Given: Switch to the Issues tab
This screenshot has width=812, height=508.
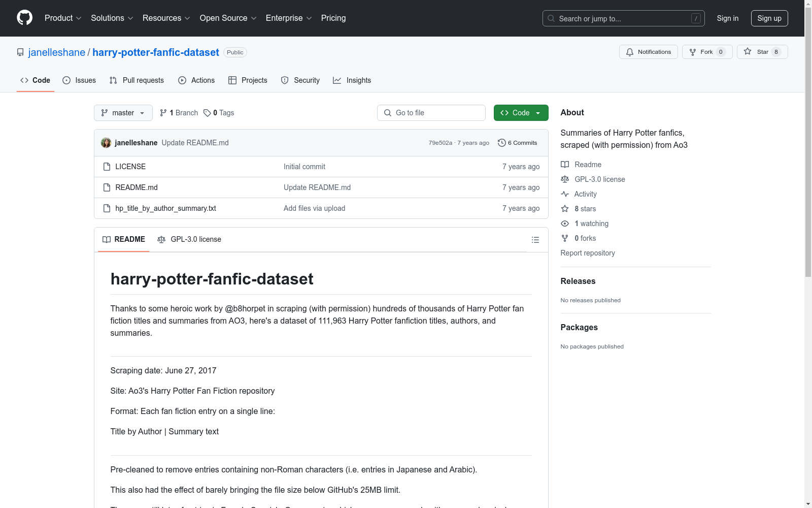Looking at the screenshot, I should tap(79, 80).
